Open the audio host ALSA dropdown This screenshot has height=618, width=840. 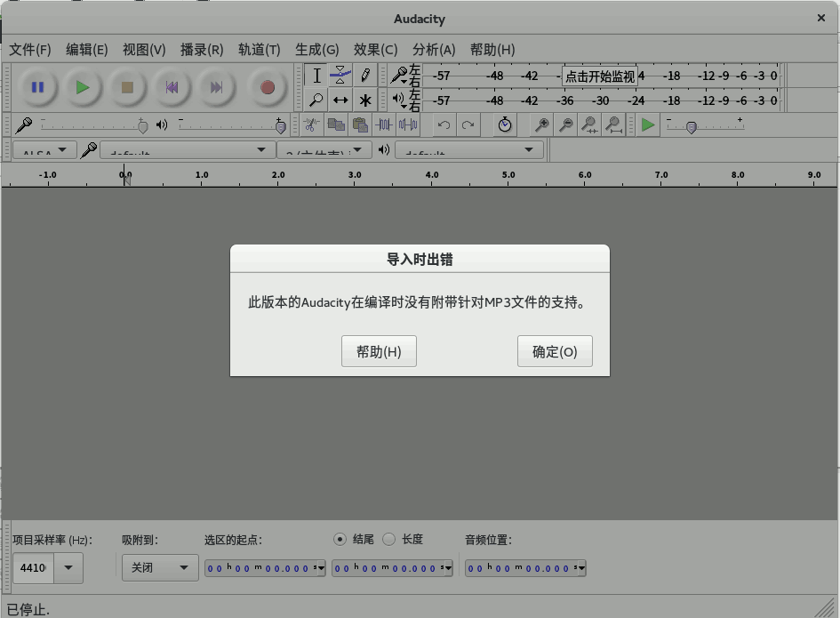click(x=45, y=149)
